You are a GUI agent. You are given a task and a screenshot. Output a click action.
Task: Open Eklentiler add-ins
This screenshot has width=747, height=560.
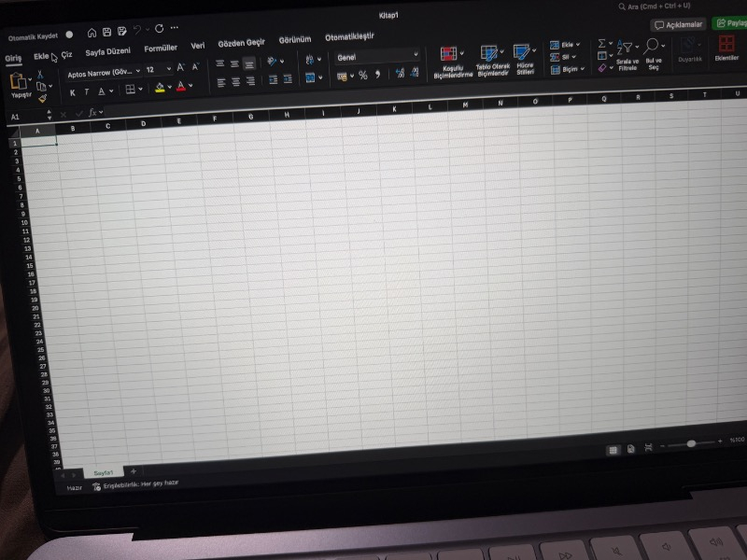[726, 49]
